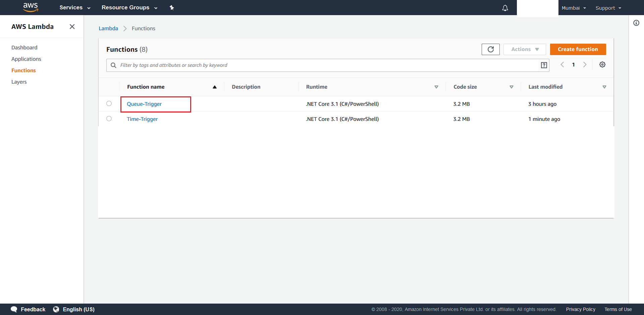This screenshot has height=315, width=644.
Task: Click the Functions breadcrumb text
Action: click(144, 28)
